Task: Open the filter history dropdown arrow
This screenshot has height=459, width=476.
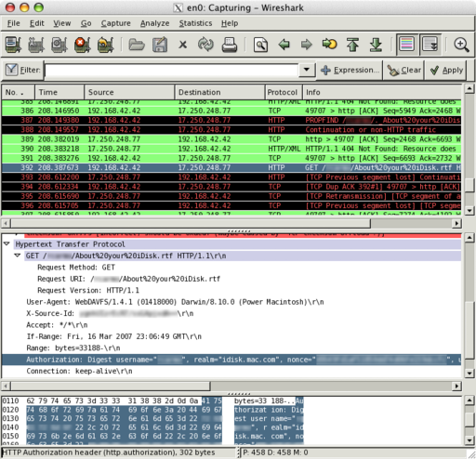Action: pyautogui.click(x=307, y=70)
